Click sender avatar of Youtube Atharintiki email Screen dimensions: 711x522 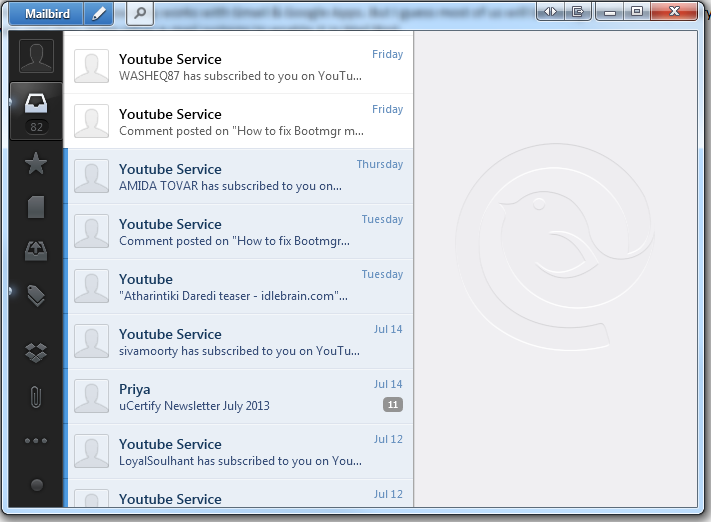coord(92,286)
